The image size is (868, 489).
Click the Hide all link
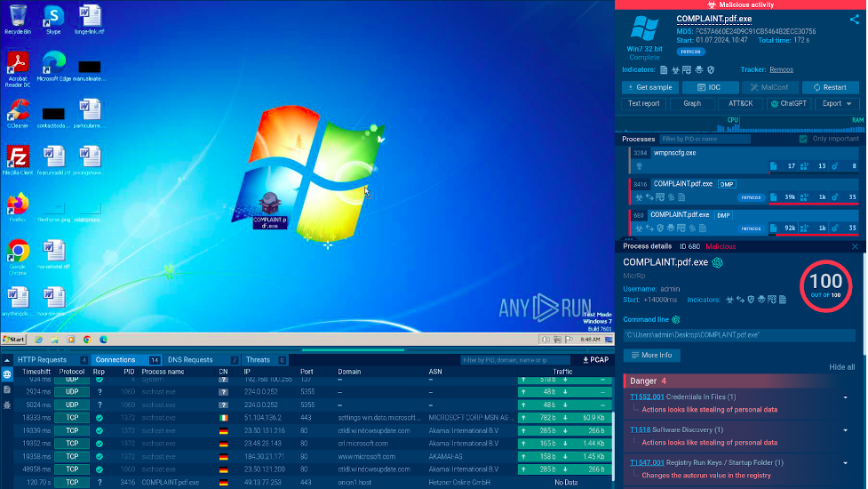(x=841, y=367)
